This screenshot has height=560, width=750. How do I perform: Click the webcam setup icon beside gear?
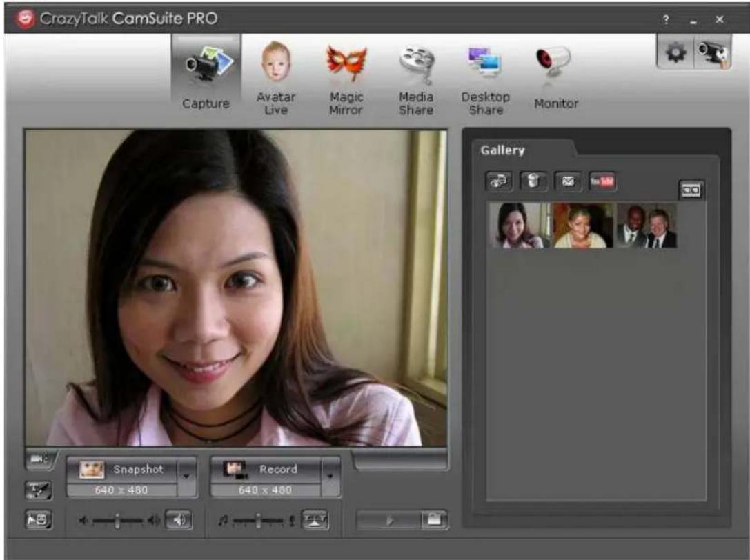click(713, 52)
